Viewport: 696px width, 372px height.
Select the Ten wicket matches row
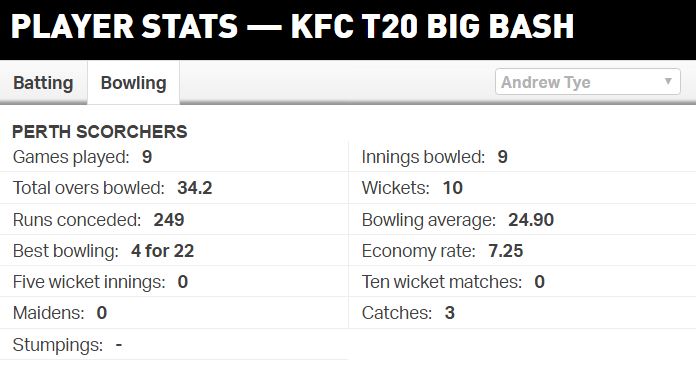pos(522,282)
